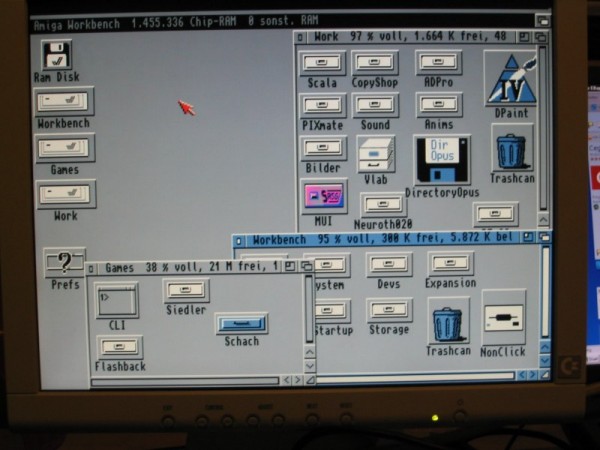Open the Scala drawer
The width and height of the screenshot is (600, 450).
click(322, 63)
